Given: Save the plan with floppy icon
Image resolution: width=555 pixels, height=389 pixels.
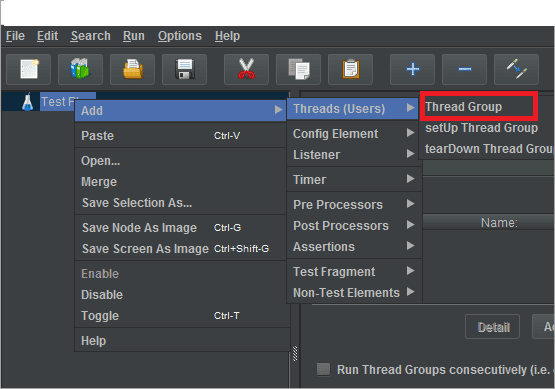Looking at the screenshot, I should point(184,69).
